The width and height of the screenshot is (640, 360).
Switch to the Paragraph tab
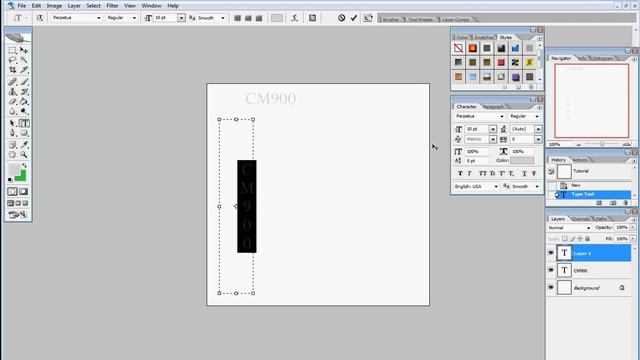coord(493,107)
